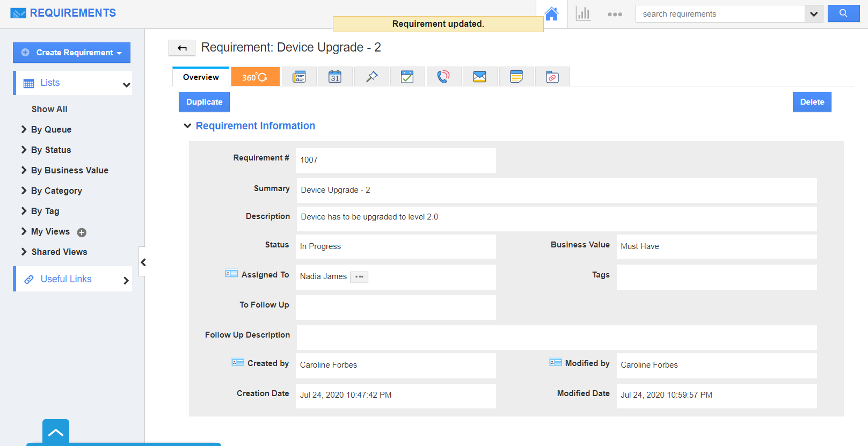This screenshot has width=868, height=446.
Task: Open the reports bar chart icon
Action: 583,14
